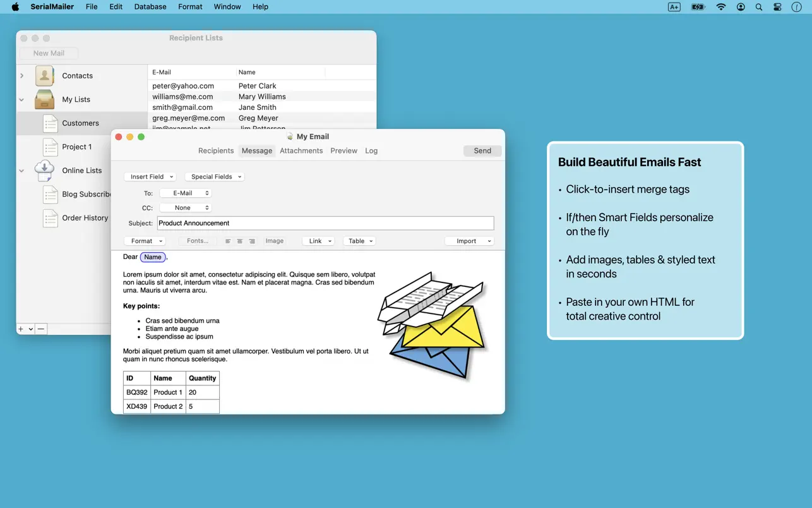Open the Database menu
Image resolution: width=812 pixels, height=508 pixels.
(150, 6)
